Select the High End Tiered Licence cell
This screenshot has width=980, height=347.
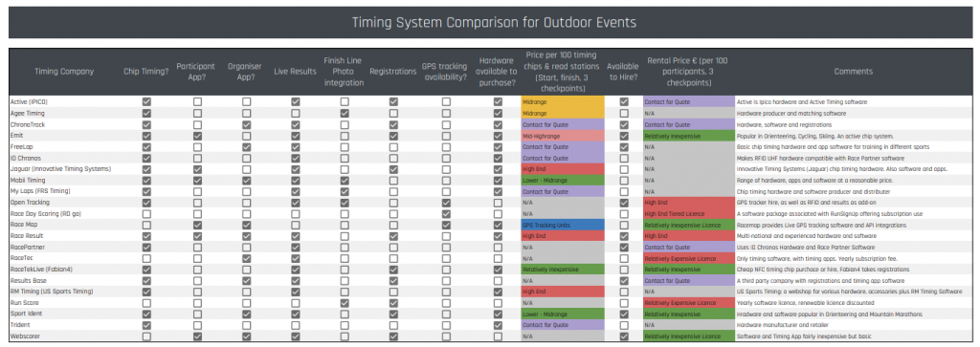pos(689,213)
